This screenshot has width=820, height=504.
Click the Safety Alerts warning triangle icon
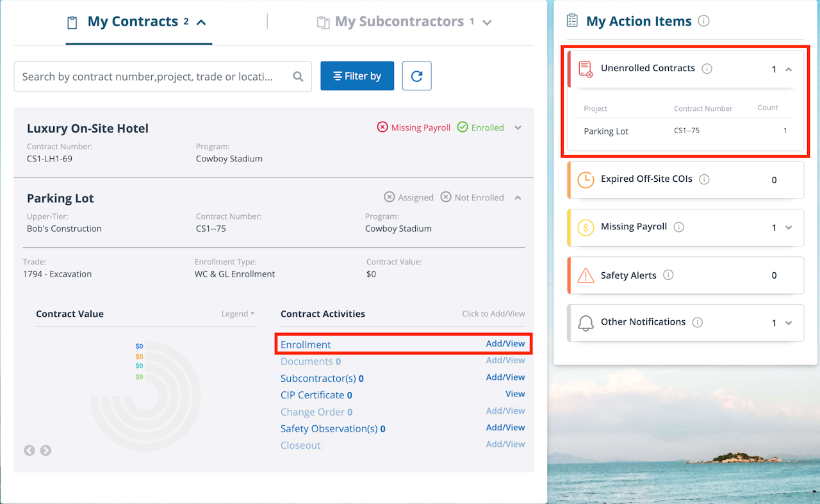[x=586, y=275]
